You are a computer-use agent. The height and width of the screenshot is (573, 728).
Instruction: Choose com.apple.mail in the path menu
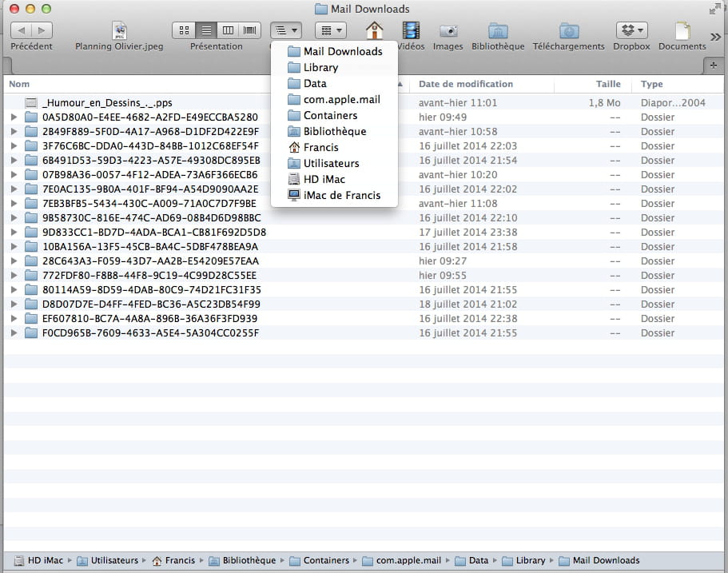point(341,99)
